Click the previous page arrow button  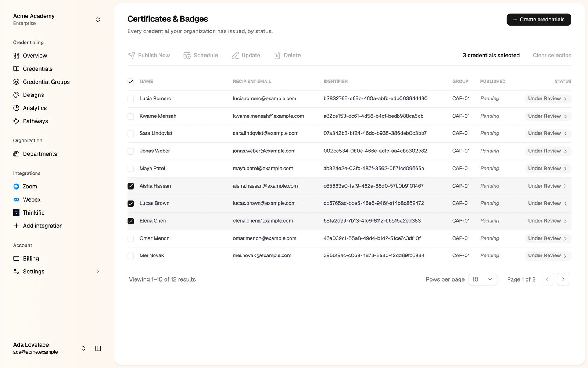[547, 279]
